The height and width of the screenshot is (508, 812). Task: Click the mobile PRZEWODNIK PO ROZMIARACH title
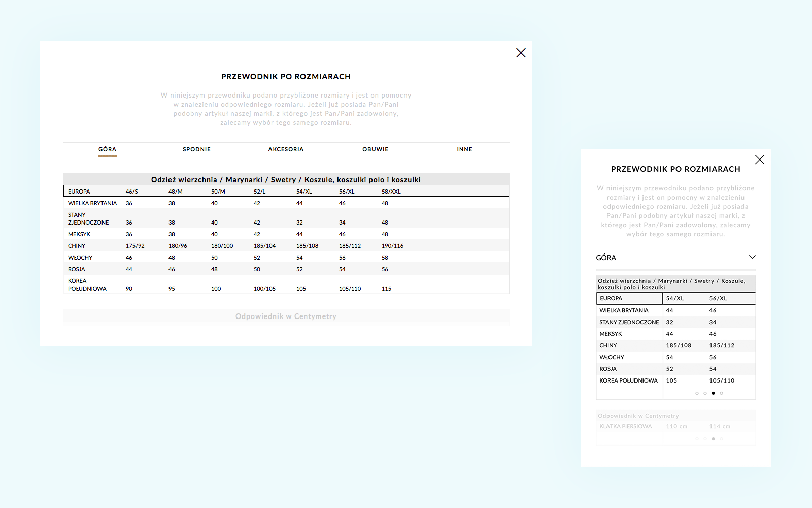(x=676, y=169)
